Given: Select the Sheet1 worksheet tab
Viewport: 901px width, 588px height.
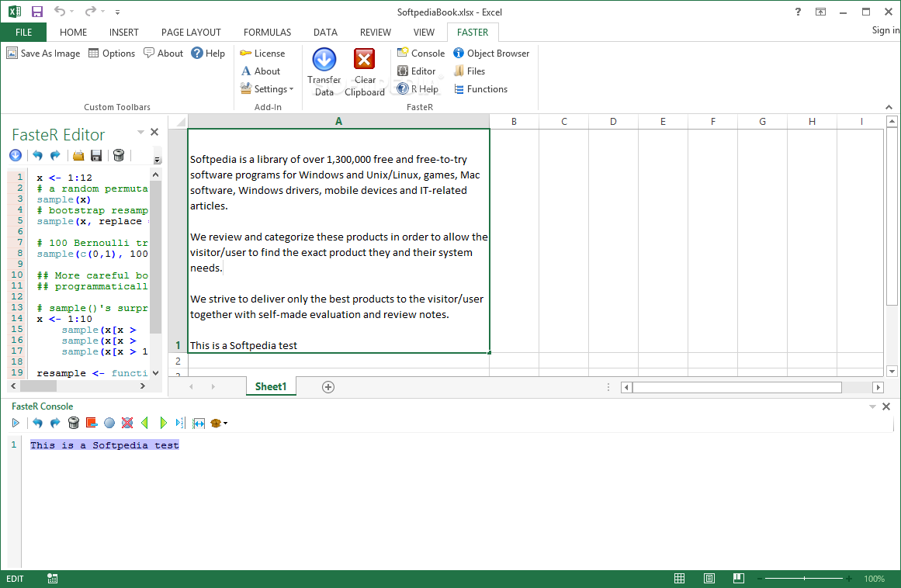Looking at the screenshot, I should click(x=271, y=386).
